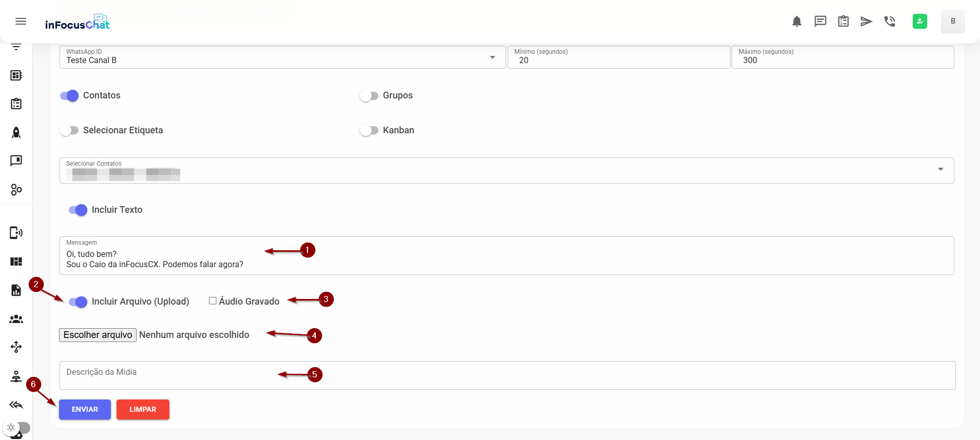This screenshot has height=440, width=980.
Task: Click the LIMPAR button
Action: point(143,409)
